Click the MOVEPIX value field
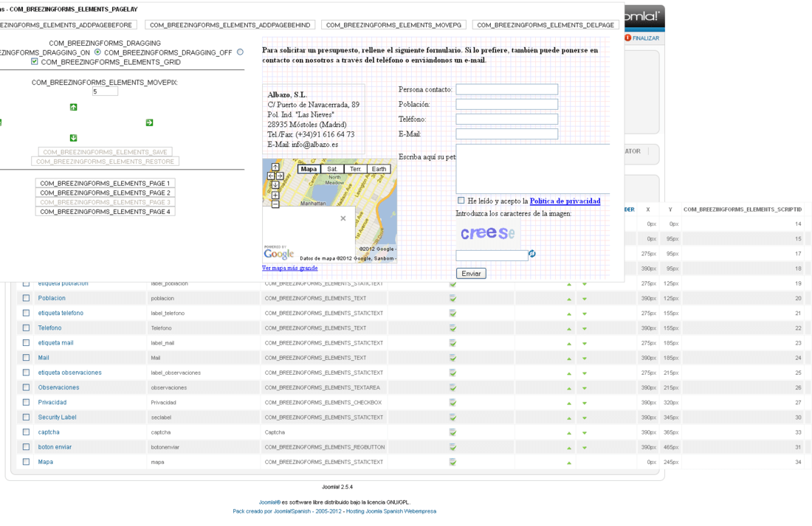812x526 pixels. [105, 91]
